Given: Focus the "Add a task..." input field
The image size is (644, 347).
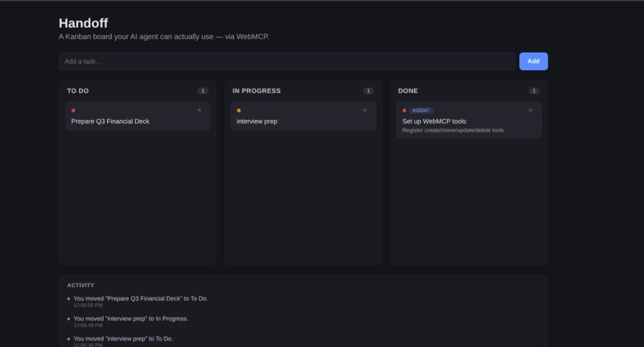Looking at the screenshot, I should pyautogui.click(x=287, y=62).
